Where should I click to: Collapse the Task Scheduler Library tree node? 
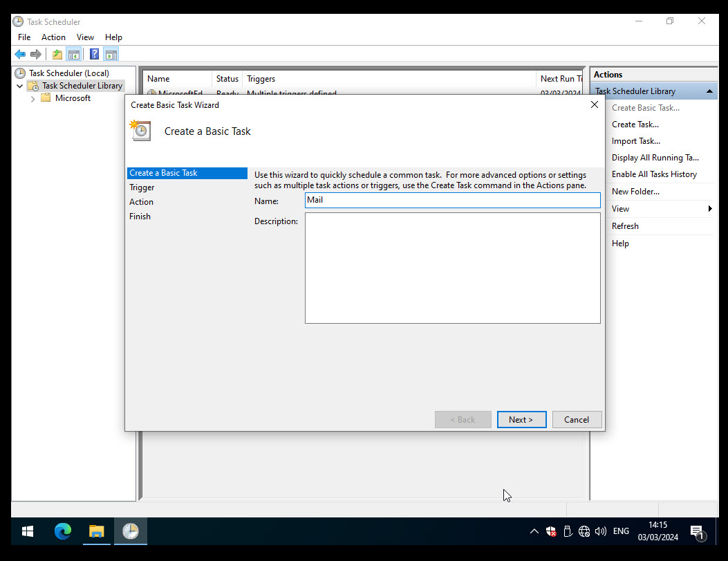pyautogui.click(x=19, y=86)
